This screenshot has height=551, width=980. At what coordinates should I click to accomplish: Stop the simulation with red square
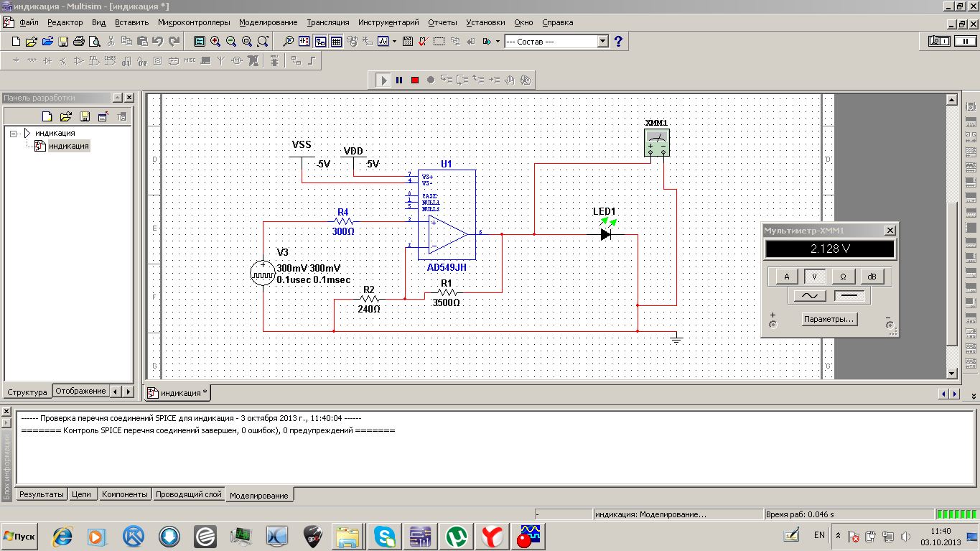coord(415,80)
